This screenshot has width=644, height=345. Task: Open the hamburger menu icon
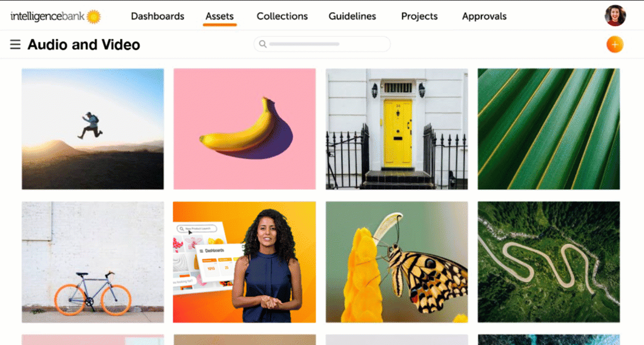click(15, 44)
